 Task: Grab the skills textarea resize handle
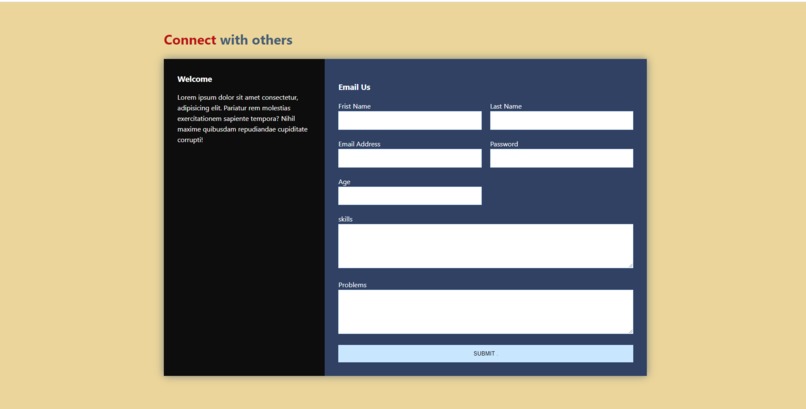click(x=630, y=265)
